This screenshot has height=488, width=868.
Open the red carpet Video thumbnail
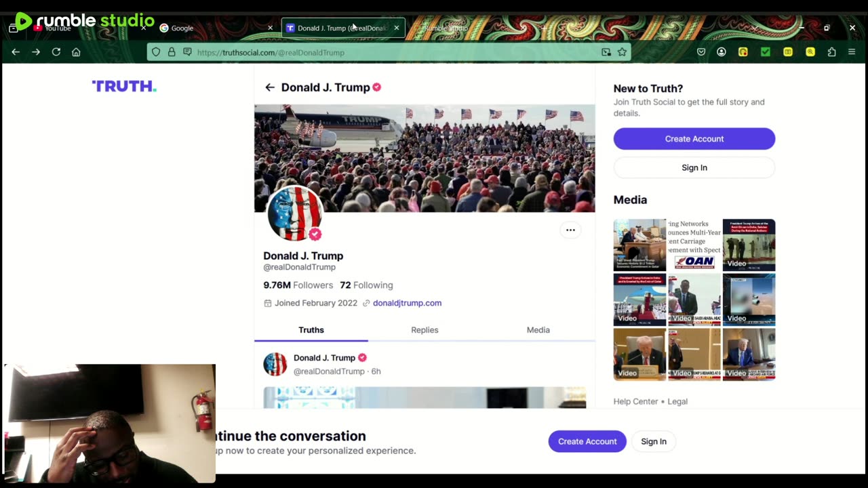[639, 300]
